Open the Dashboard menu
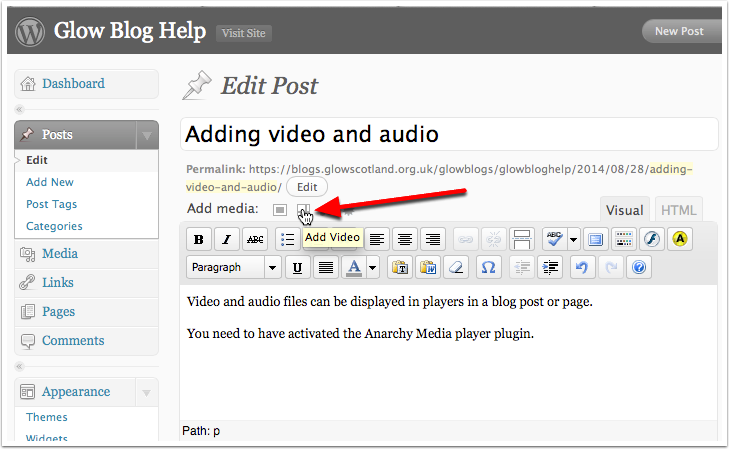The width and height of the screenshot is (729, 449). tap(86, 84)
